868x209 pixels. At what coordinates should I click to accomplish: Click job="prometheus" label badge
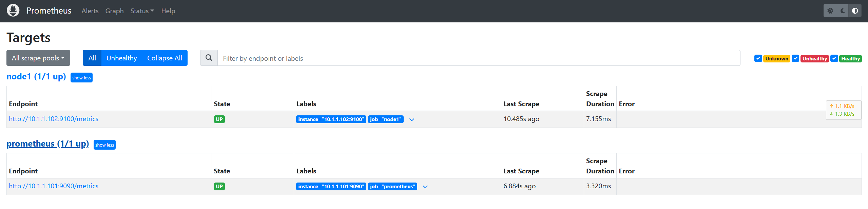(x=392, y=187)
